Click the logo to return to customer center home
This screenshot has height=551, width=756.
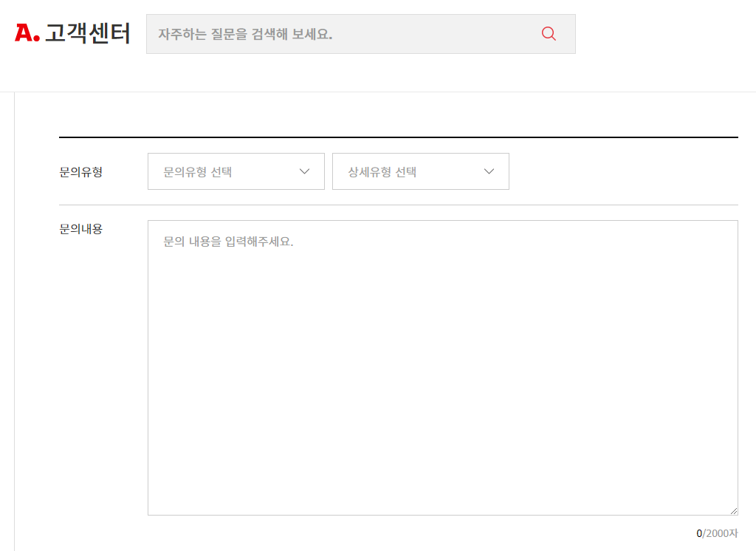[70, 32]
